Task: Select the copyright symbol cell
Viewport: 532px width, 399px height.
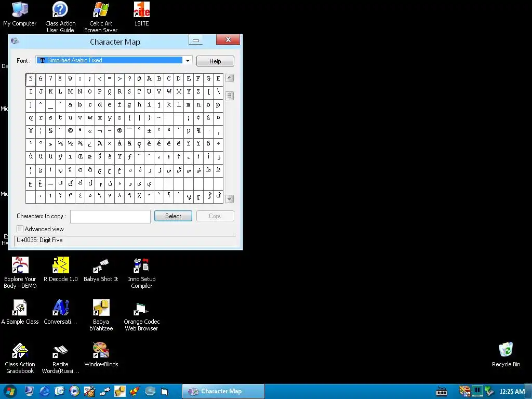Action: click(x=70, y=131)
